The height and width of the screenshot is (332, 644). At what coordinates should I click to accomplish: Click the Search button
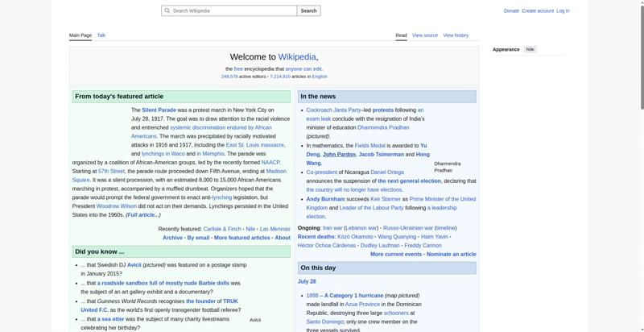tap(308, 10)
